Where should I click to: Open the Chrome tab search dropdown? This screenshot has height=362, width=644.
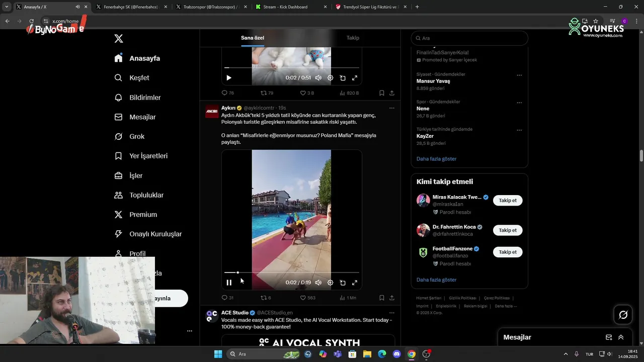click(7, 7)
